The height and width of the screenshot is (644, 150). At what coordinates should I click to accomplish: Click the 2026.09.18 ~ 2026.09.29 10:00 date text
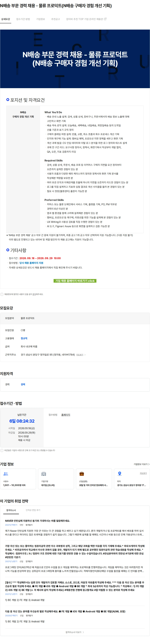(x=40, y=258)
